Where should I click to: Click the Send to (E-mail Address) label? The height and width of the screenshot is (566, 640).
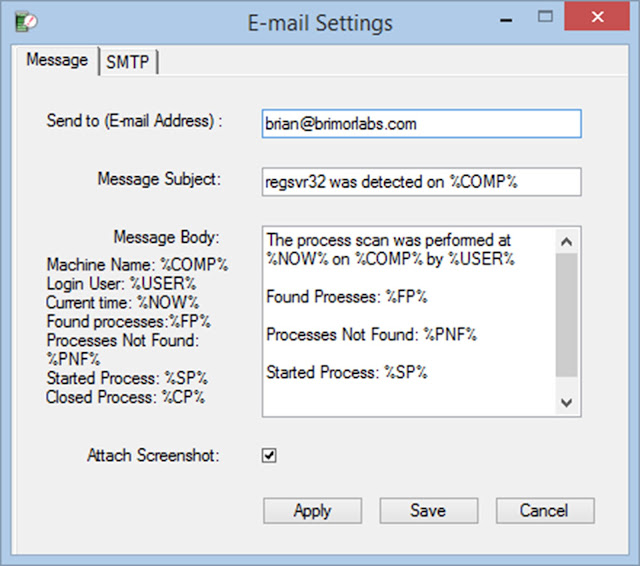click(133, 121)
